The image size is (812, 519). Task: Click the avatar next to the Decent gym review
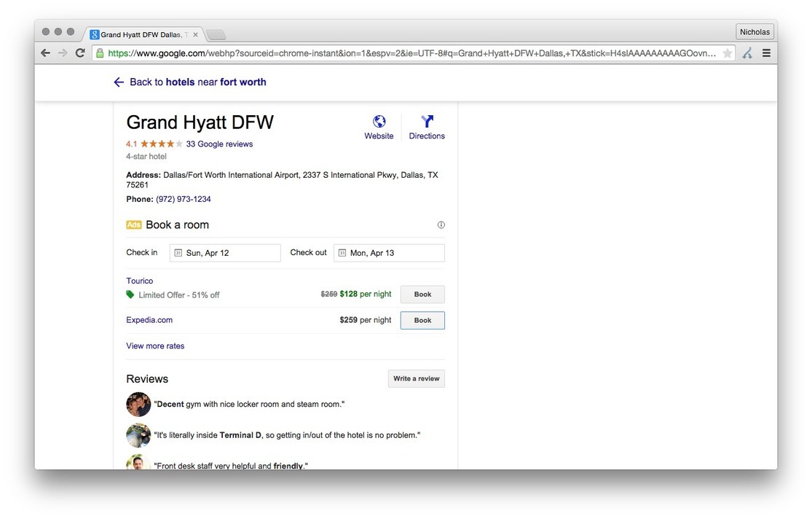click(138, 405)
